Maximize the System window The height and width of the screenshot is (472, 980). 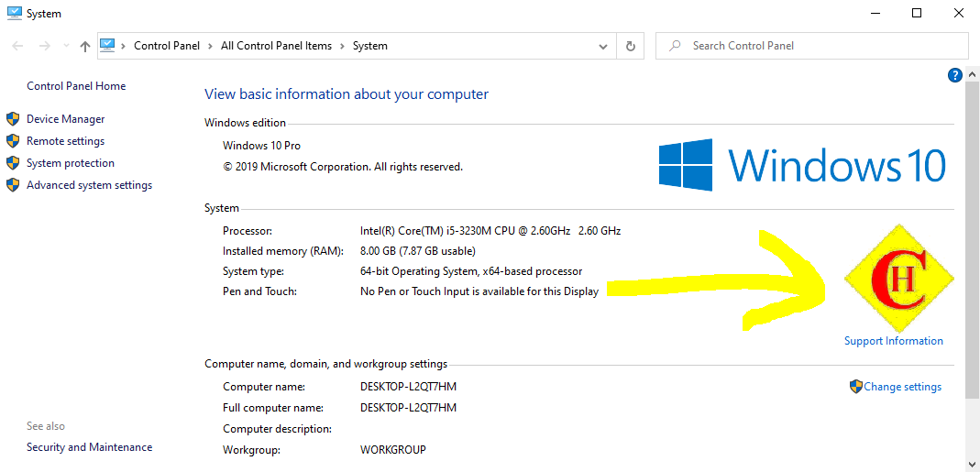click(x=917, y=13)
